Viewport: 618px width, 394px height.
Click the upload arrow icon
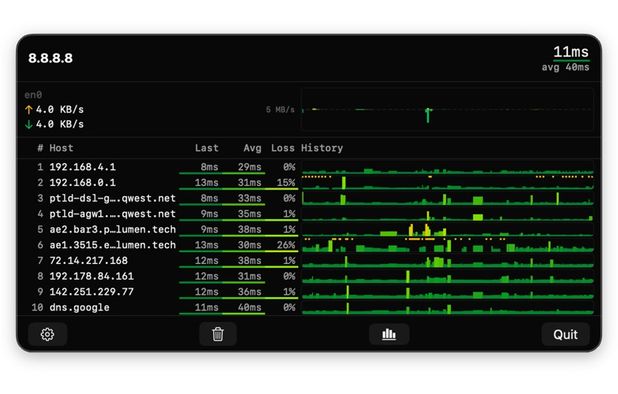[x=28, y=110]
